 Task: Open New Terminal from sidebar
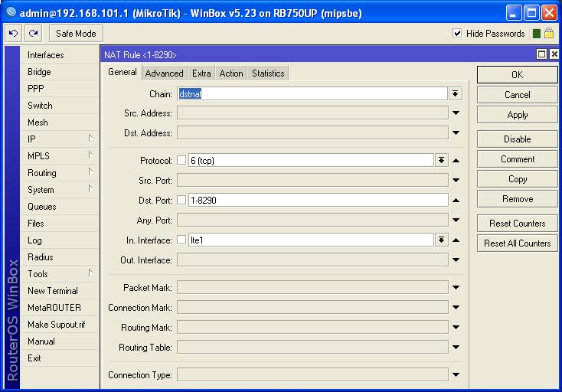60,291
